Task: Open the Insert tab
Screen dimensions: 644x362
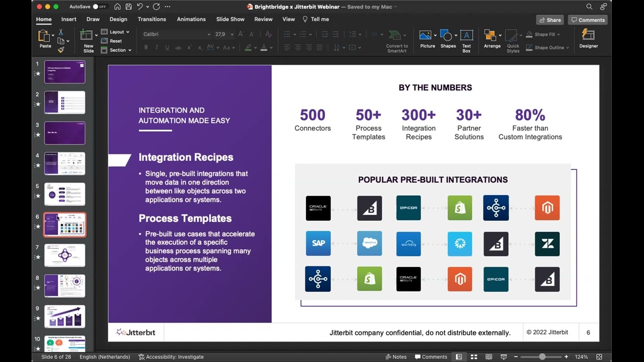Action: [69, 19]
